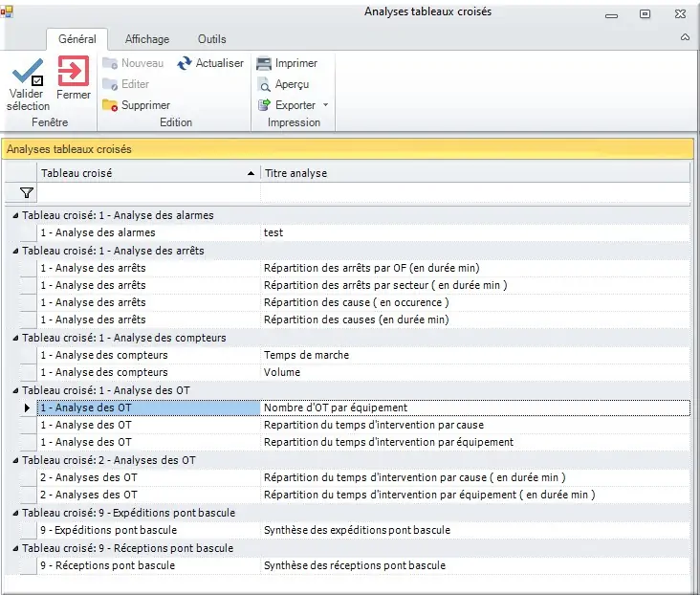Screen dimensions: 700x595
Task: Click the Exporter icon
Action: click(264, 105)
